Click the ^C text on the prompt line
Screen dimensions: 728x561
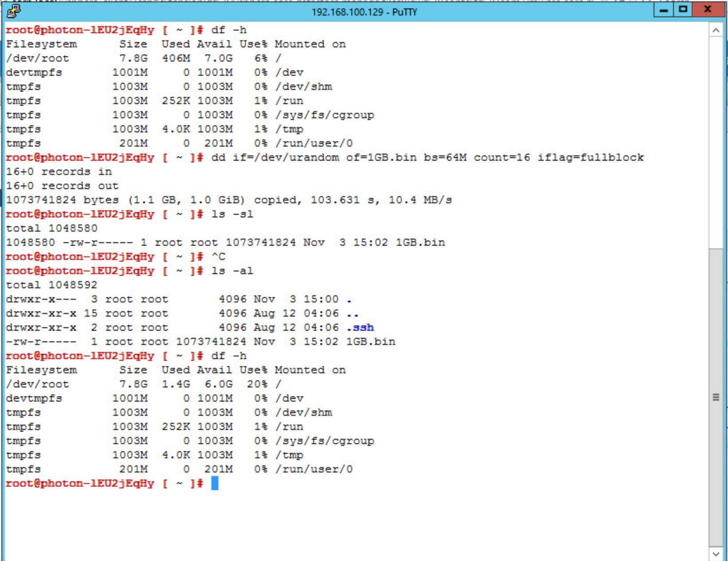tap(218, 257)
